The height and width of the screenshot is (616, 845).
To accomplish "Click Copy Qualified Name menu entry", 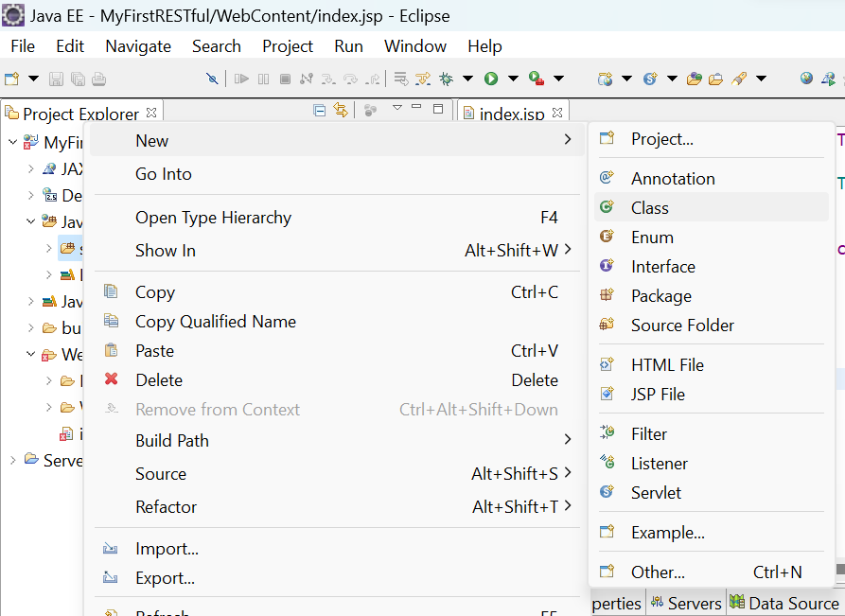I will click(x=337, y=321).
